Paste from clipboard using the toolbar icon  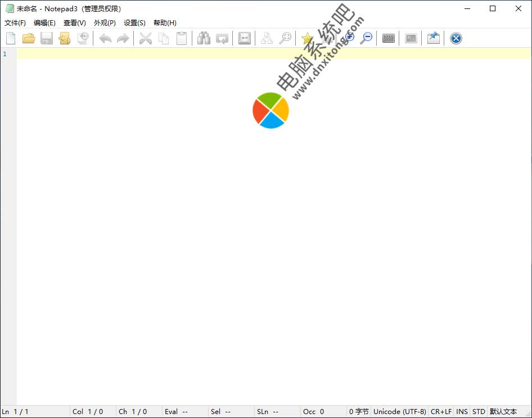[x=182, y=38]
